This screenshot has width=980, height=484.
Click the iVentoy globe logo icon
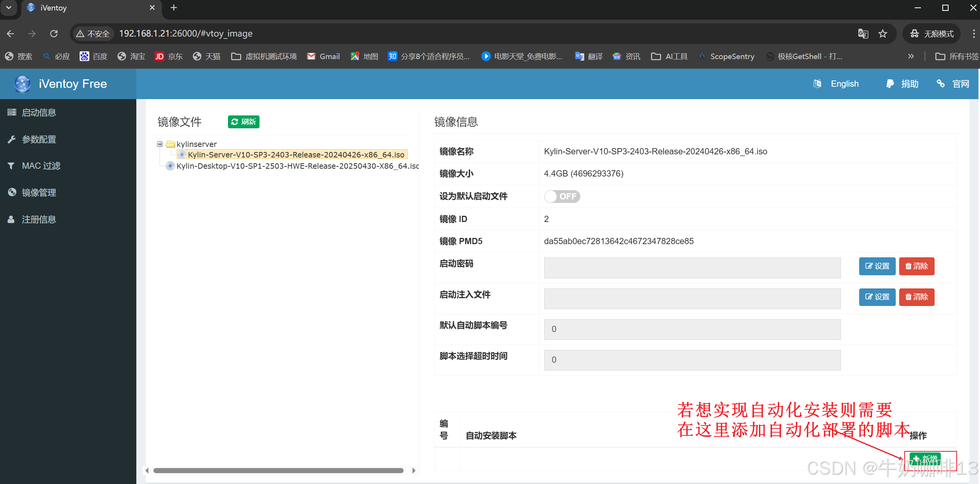coord(23,84)
